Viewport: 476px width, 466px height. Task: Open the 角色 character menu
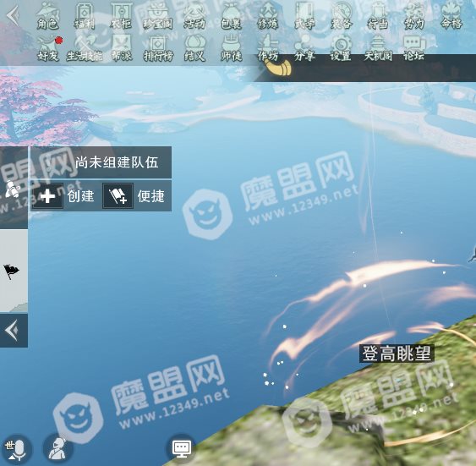[x=47, y=16]
